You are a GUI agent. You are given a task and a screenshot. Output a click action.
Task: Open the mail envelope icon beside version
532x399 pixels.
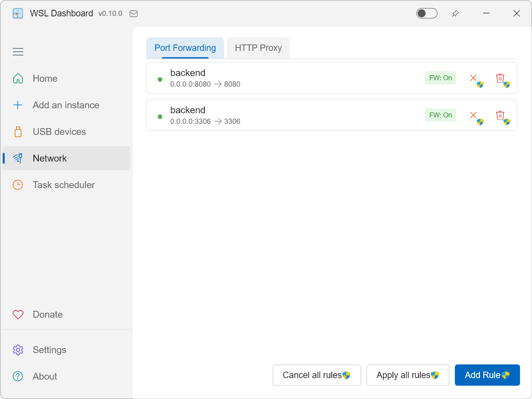[x=134, y=14]
